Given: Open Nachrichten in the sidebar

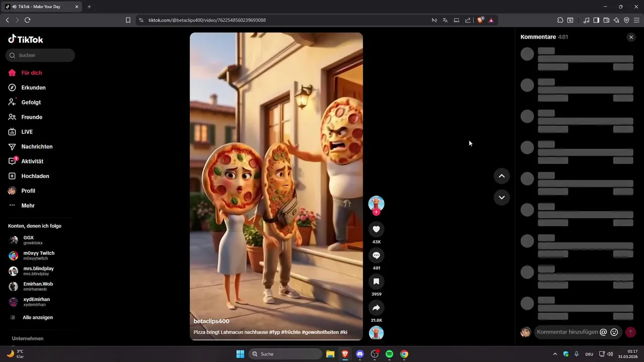Looking at the screenshot, I should point(37,146).
